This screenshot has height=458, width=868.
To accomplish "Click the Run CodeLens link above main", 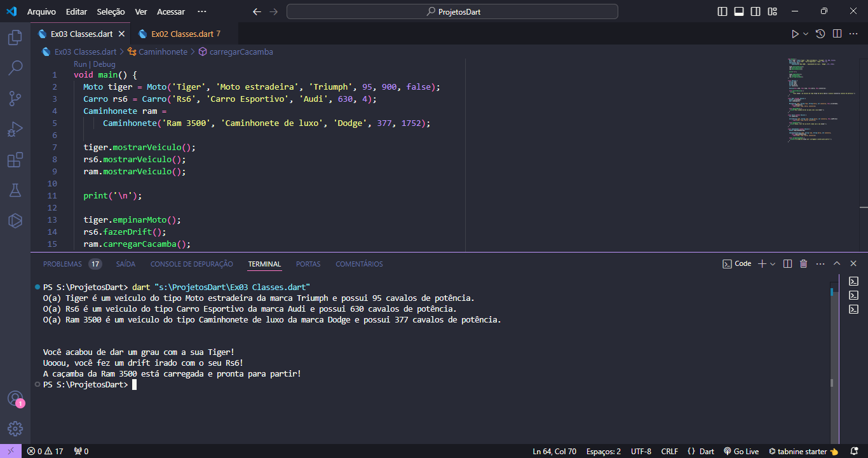I will click(x=80, y=64).
